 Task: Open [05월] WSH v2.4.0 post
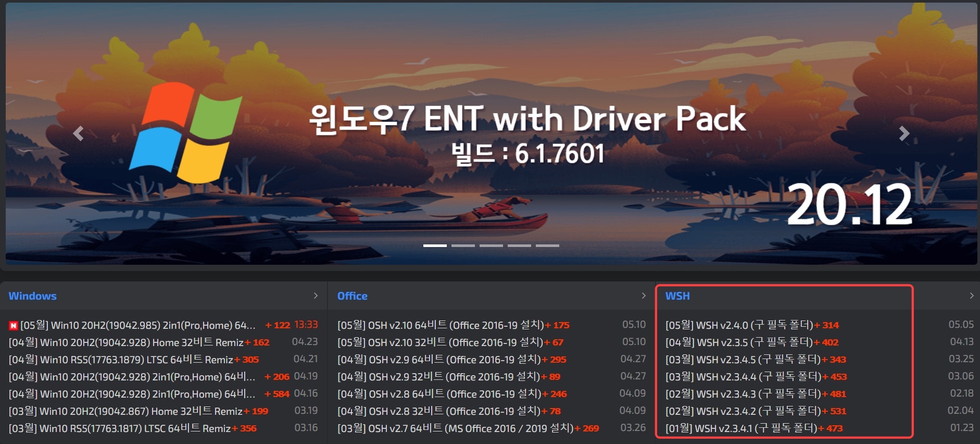(x=739, y=325)
